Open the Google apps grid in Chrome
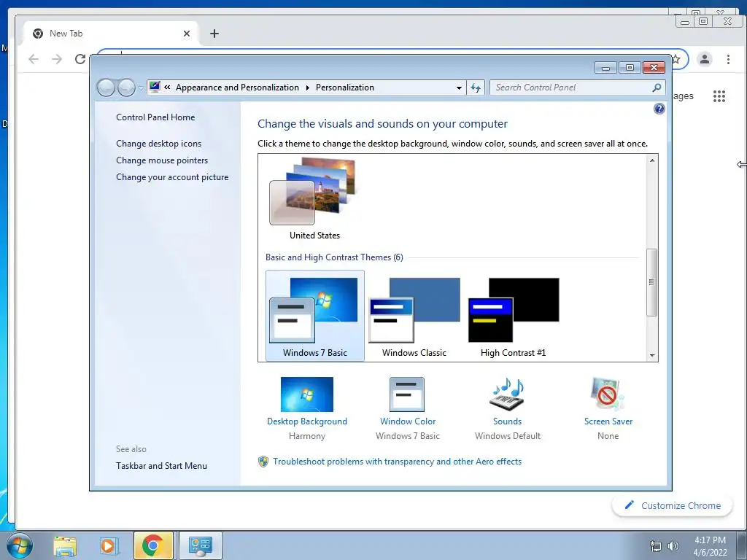The width and height of the screenshot is (747, 560). pos(719,96)
